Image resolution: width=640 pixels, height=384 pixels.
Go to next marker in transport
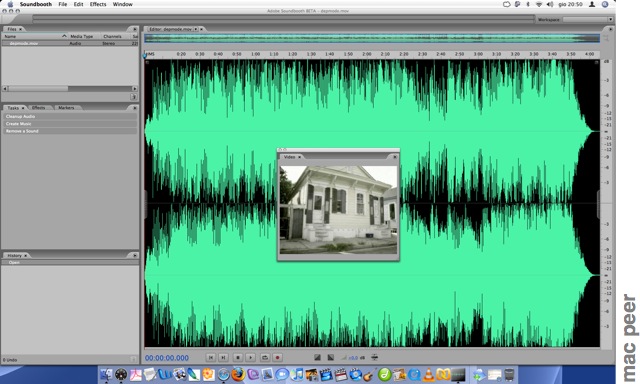click(x=223, y=357)
